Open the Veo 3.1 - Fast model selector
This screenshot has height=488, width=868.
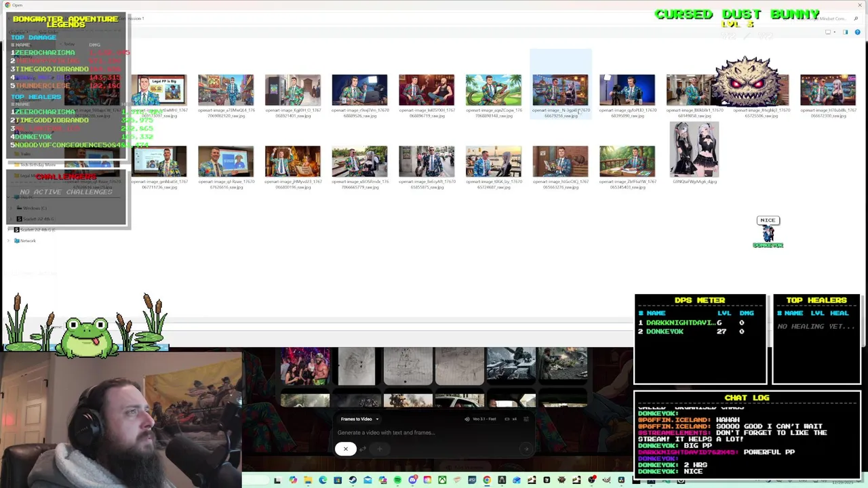pos(480,419)
